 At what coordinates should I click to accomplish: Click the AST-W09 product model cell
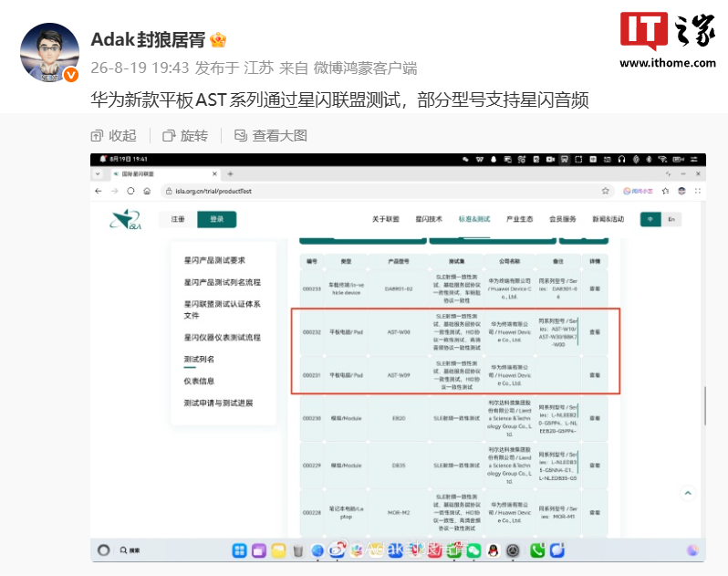tap(399, 375)
